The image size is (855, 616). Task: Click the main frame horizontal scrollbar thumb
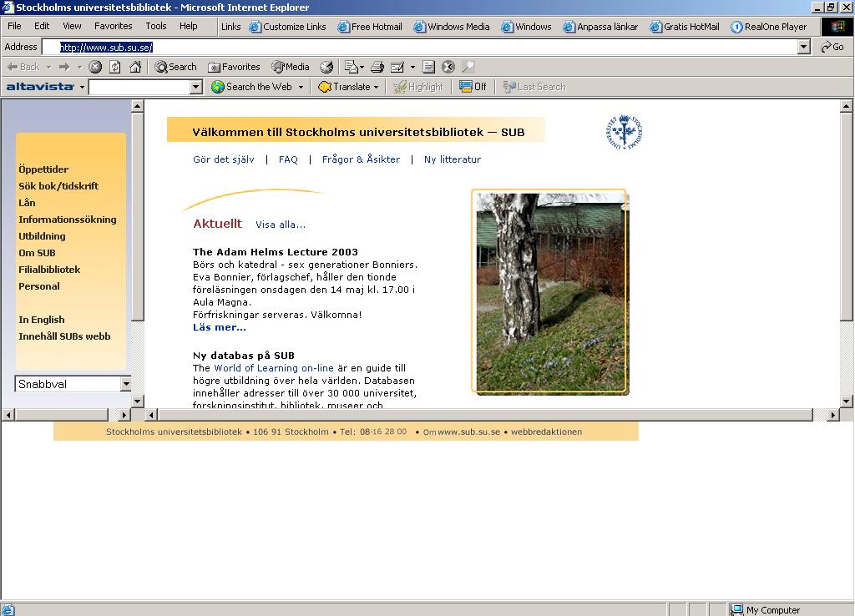[x=485, y=415]
